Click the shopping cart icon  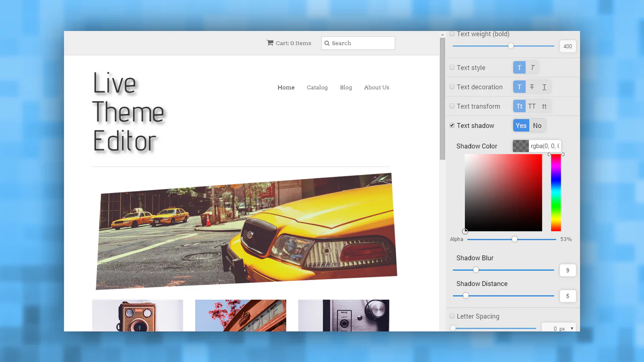point(270,43)
